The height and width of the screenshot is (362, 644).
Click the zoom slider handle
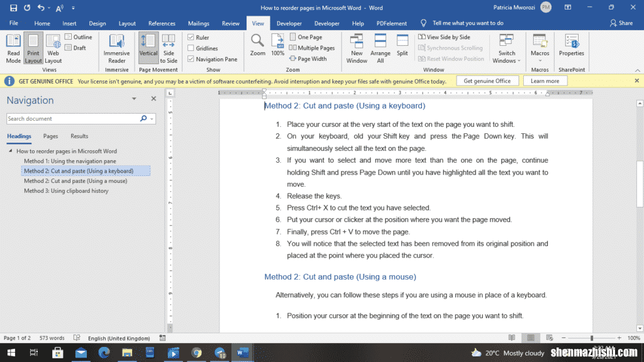point(592,338)
